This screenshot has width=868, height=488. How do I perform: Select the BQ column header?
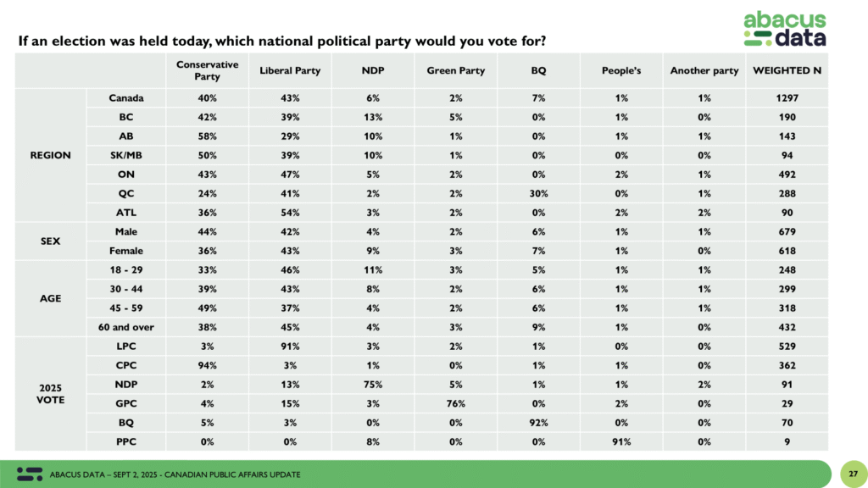pos(539,70)
